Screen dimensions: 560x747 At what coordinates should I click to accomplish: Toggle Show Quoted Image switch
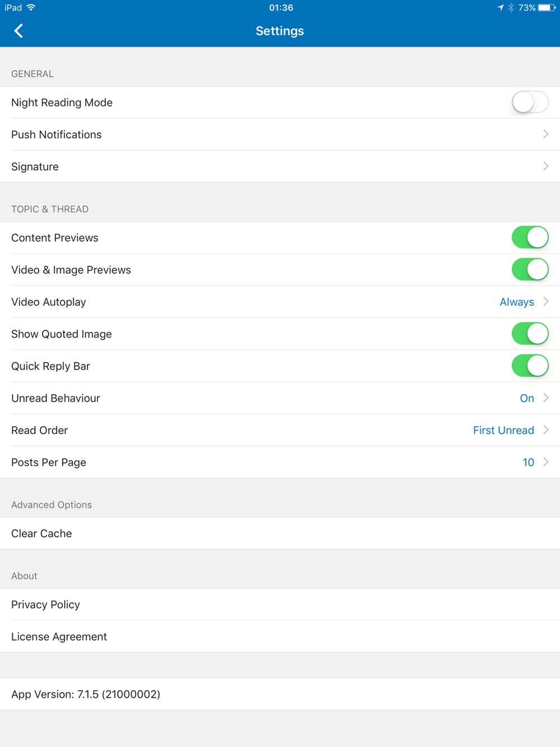click(530, 334)
